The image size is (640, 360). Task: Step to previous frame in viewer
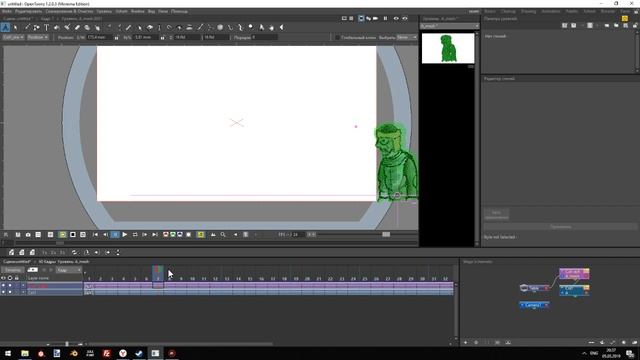105,235
